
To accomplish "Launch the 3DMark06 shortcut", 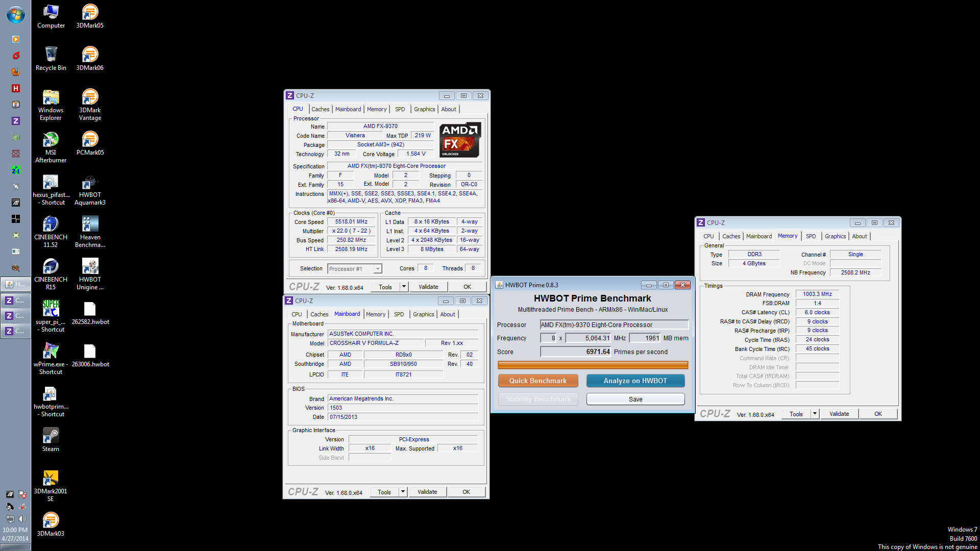I will click(90, 58).
